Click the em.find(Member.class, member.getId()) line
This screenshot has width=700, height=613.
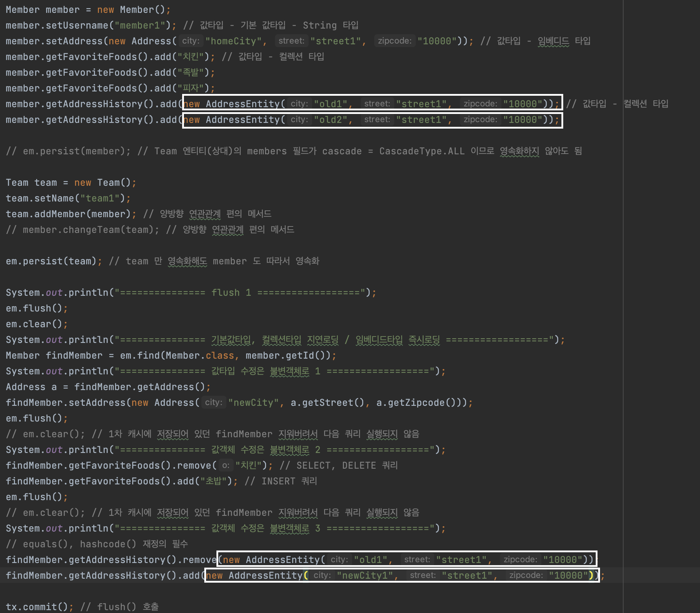click(171, 355)
